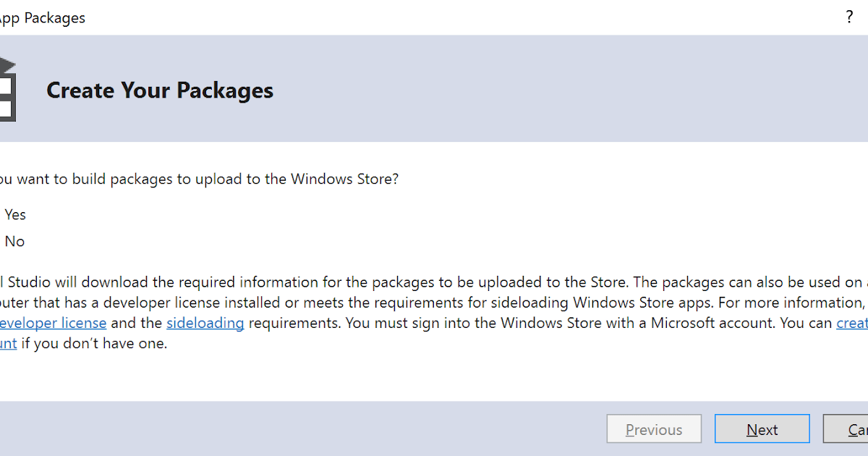The height and width of the screenshot is (456, 868).
Task: Click the create account link
Action: (x=854, y=323)
